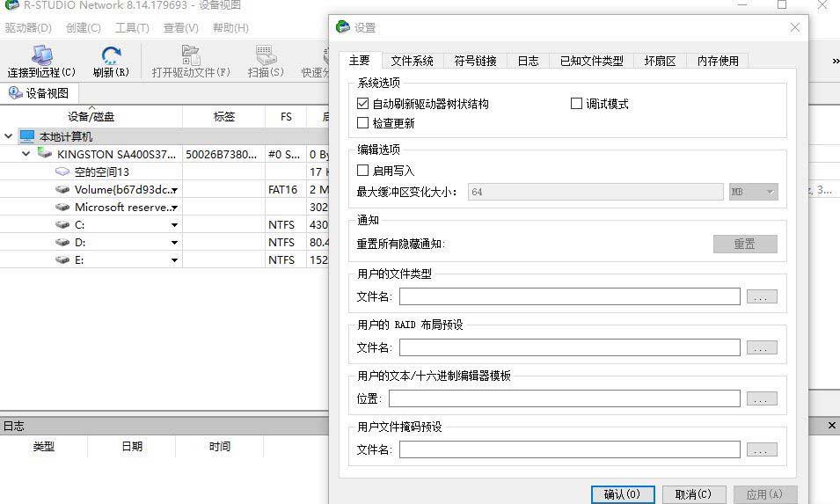Collapse the KINGSTON disk tree node

[26, 154]
